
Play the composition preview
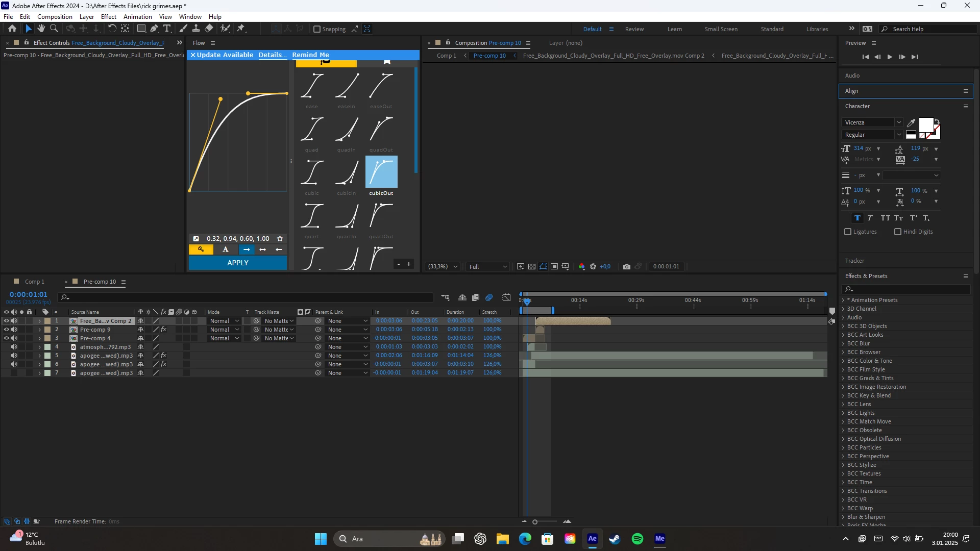(x=890, y=57)
